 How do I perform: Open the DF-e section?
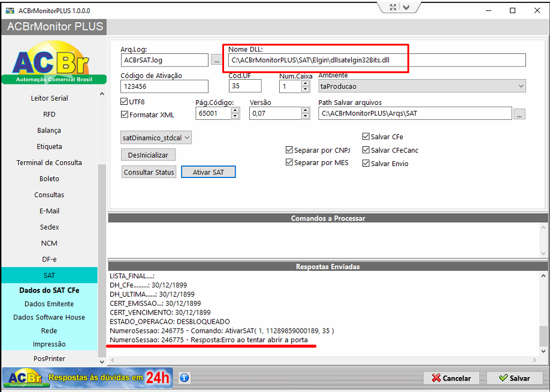50,260
